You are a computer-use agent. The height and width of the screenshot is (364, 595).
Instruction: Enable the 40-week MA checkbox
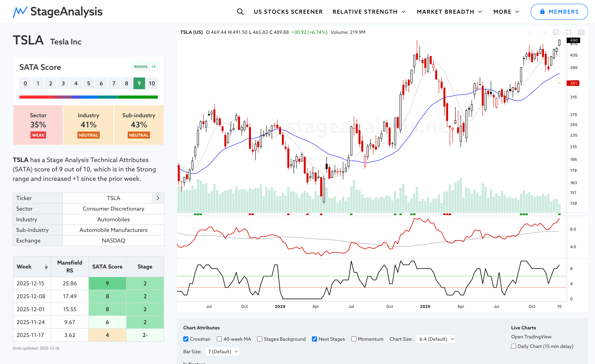[219, 339]
